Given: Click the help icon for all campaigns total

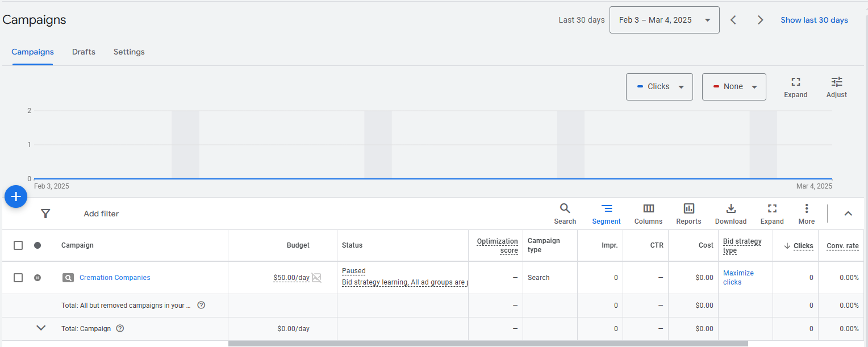Looking at the screenshot, I should coord(201,305).
